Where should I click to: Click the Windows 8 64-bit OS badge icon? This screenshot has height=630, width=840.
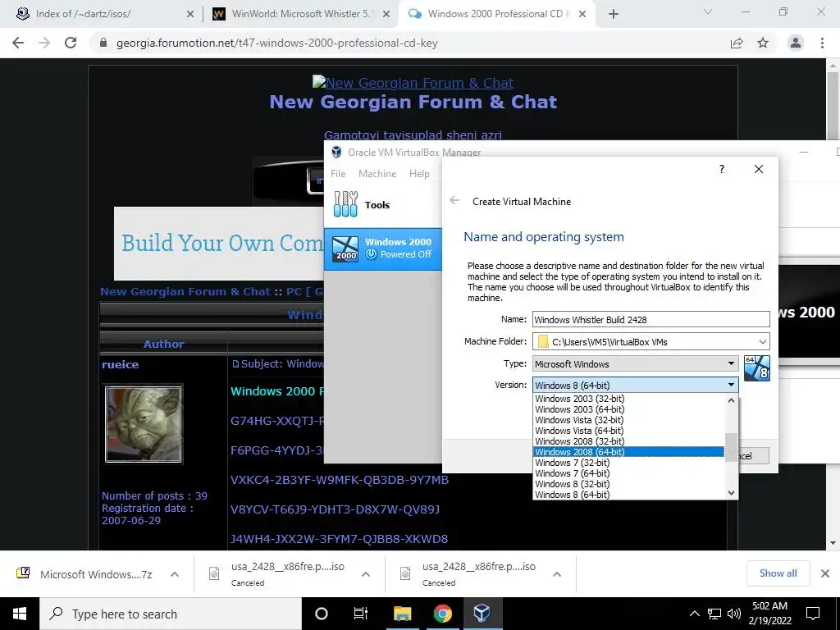pyautogui.click(x=757, y=368)
